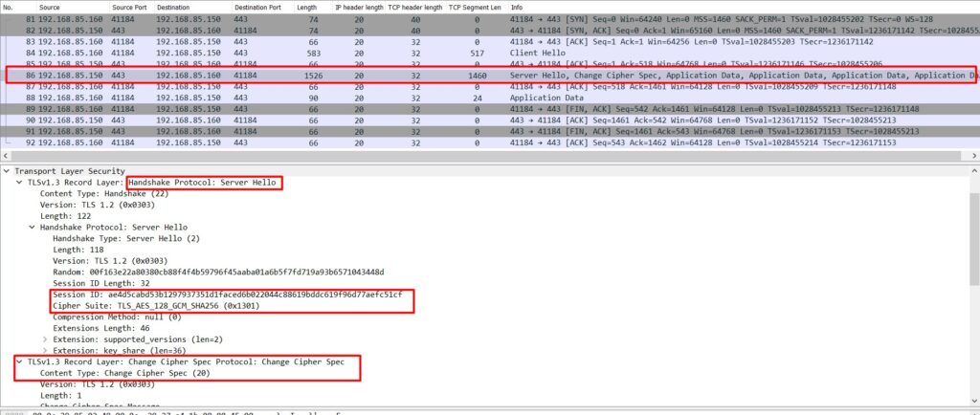
Task: Expand the key_share extension
Action: tap(45, 351)
